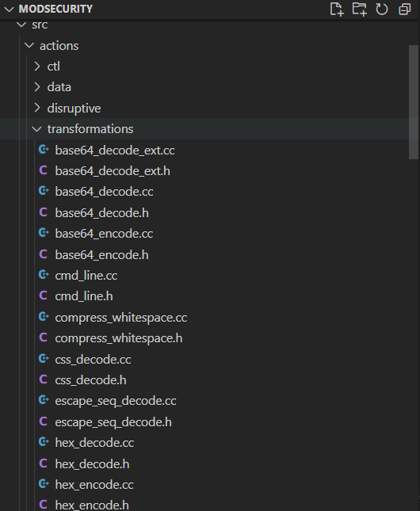This screenshot has width=420, height=511.
Task: Open cmd_line.cc file
Action: click(x=86, y=276)
